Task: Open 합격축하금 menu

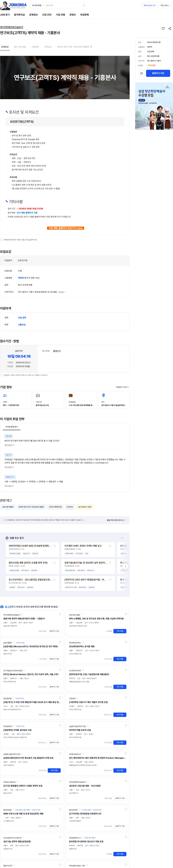Action: 19,15
